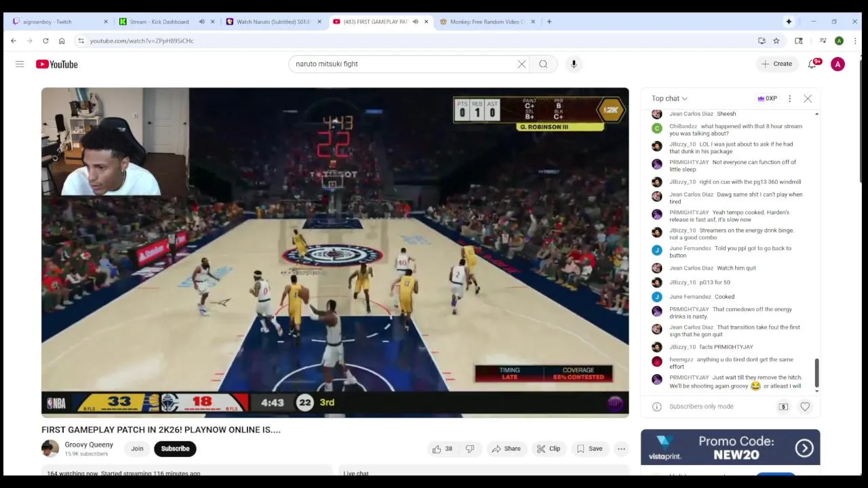Bookmark this page with the star

(x=776, y=41)
